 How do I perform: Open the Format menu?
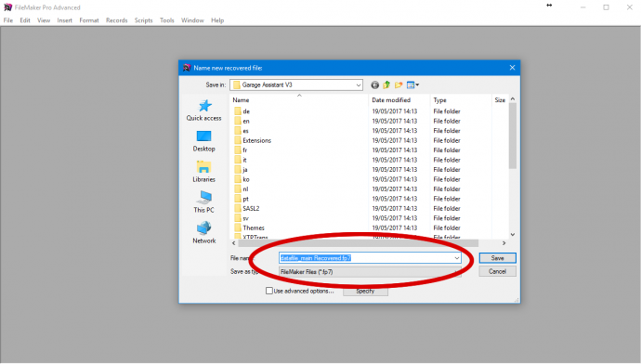pos(89,20)
